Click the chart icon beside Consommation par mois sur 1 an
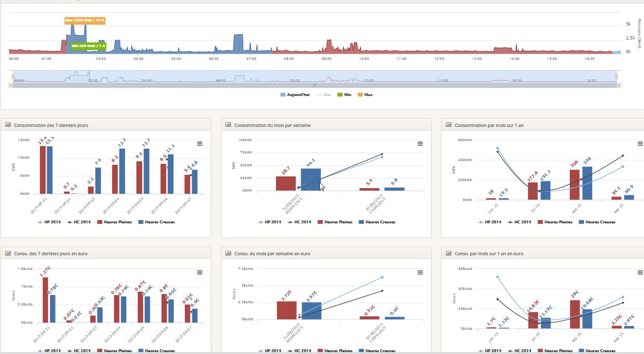This screenshot has width=644, height=354. tap(449, 125)
